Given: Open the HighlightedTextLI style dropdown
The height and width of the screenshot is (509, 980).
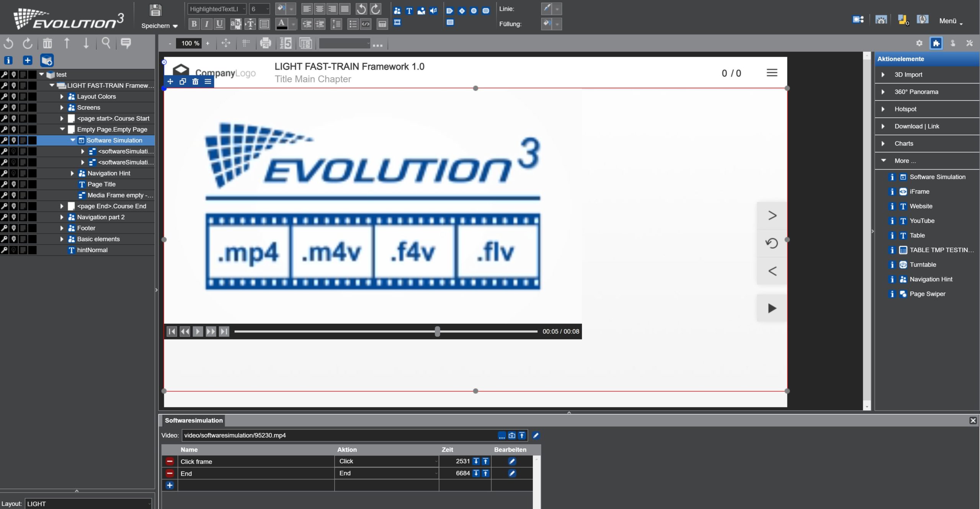Looking at the screenshot, I should pyautogui.click(x=217, y=9).
